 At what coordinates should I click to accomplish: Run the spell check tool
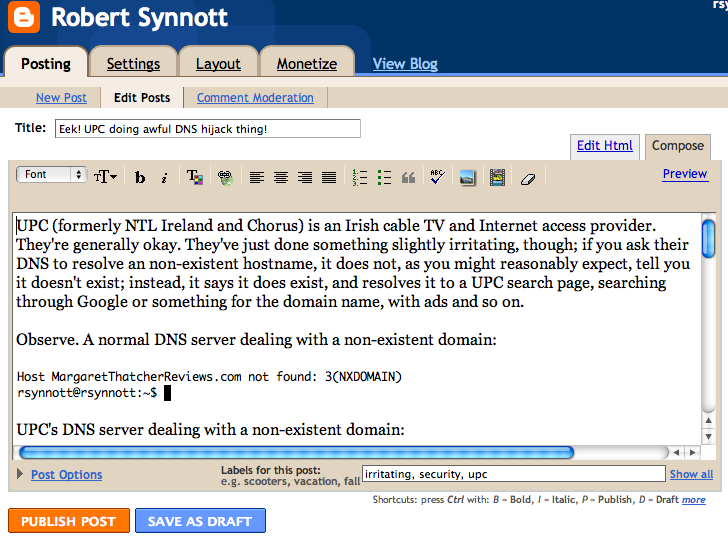click(x=437, y=177)
